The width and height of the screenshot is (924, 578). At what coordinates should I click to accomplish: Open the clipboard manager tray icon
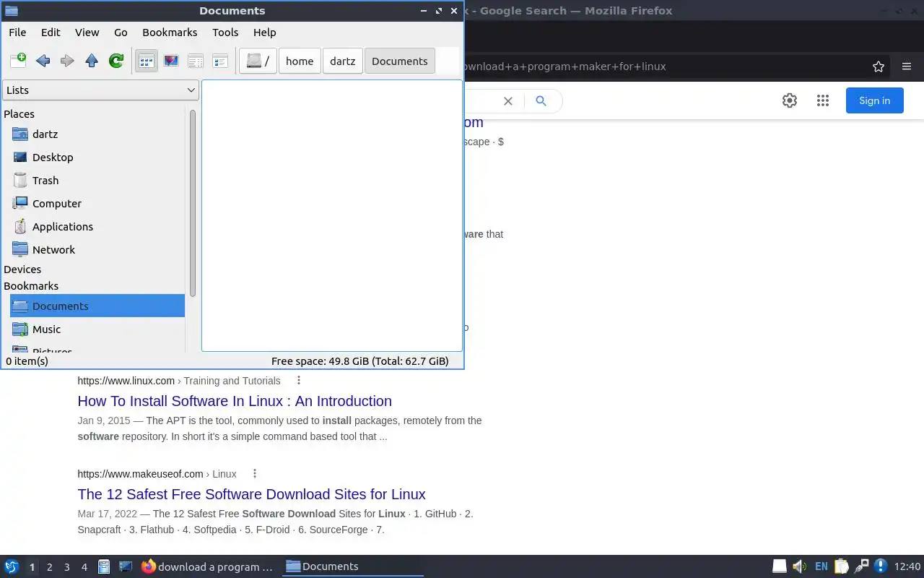842,566
